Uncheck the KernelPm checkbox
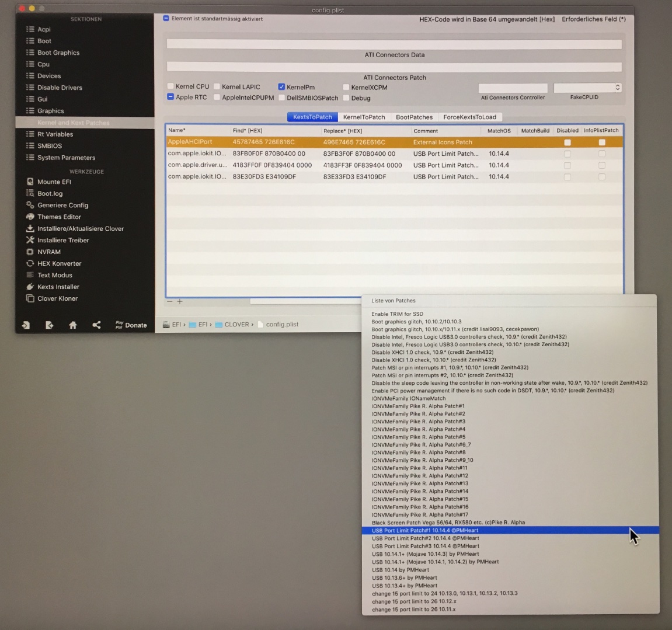This screenshot has height=630, width=672. pyautogui.click(x=281, y=86)
